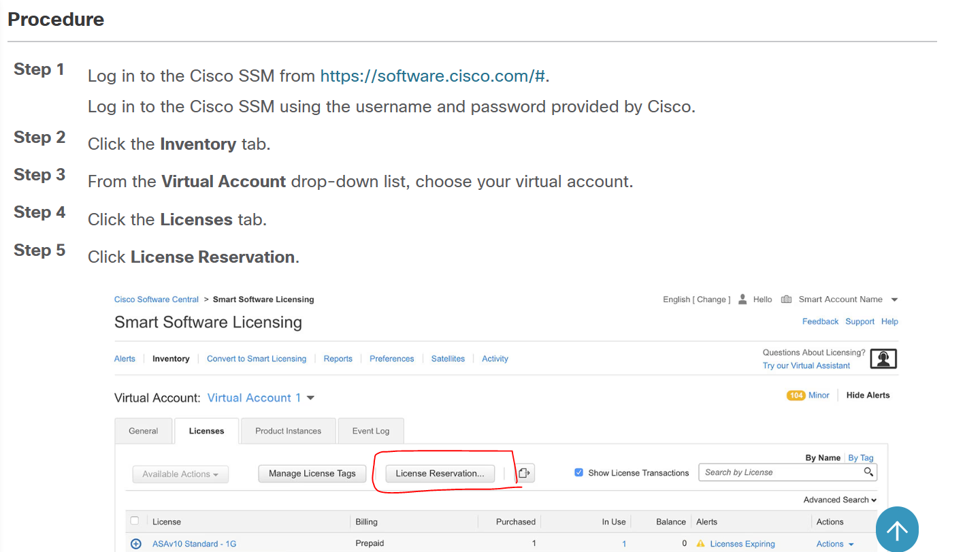Image resolution: width=980 pixels, height=552 pixels.
Task: Click the Alerts column header
Action: click(x=706, y=522)
